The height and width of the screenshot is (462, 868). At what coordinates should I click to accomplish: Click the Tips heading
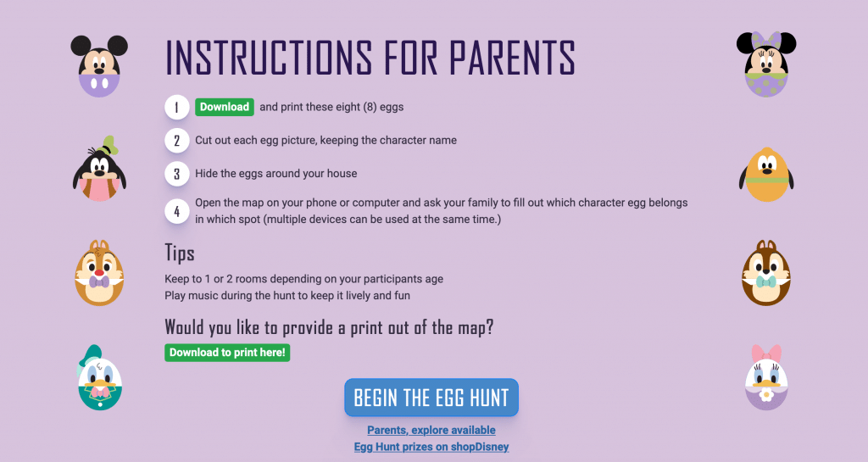(180, 253)
